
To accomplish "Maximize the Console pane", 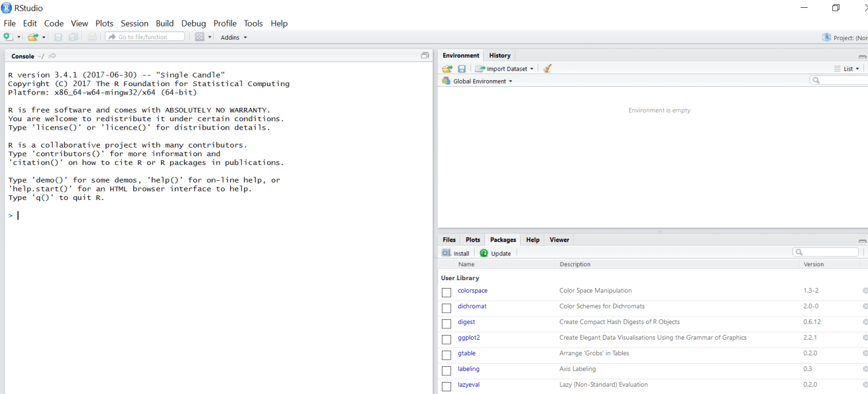I will (425, 55).
